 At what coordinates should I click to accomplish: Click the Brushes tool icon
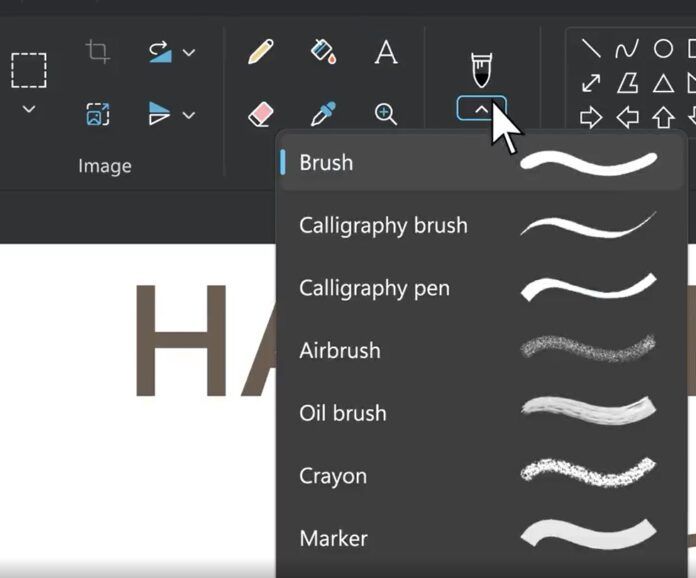pyautogui.click(x=481, y=70)
